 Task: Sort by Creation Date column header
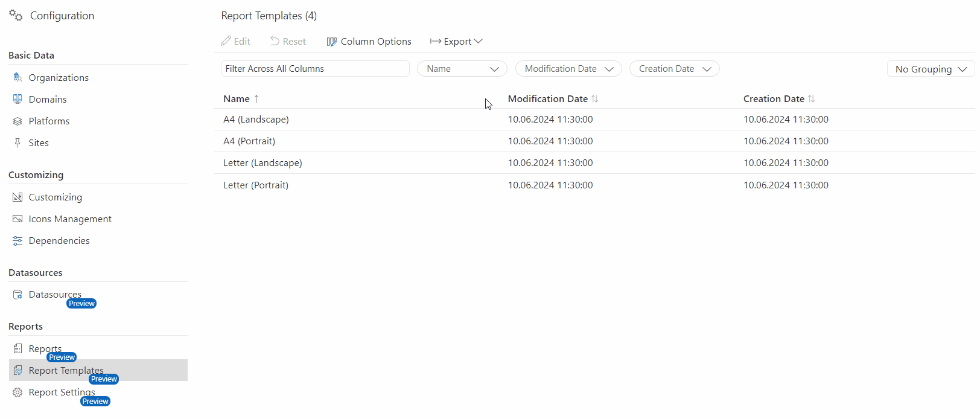[774, 99]
